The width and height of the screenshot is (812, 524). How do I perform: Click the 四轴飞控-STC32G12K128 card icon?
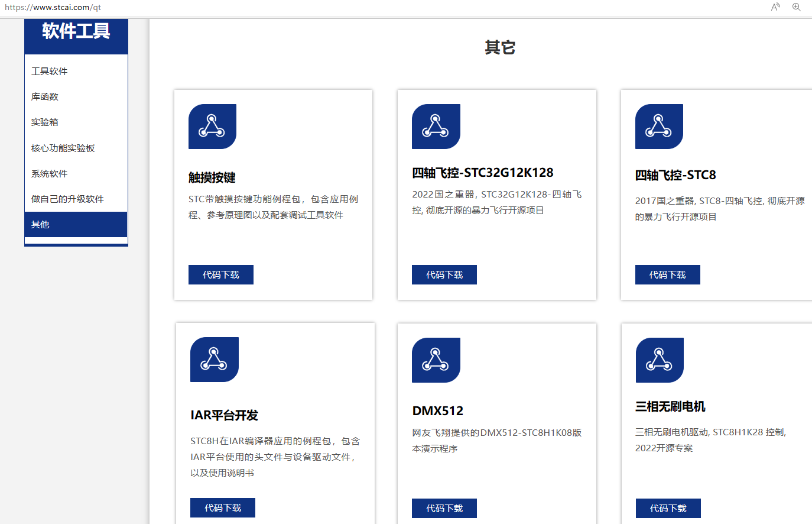(x=436, y=127)
